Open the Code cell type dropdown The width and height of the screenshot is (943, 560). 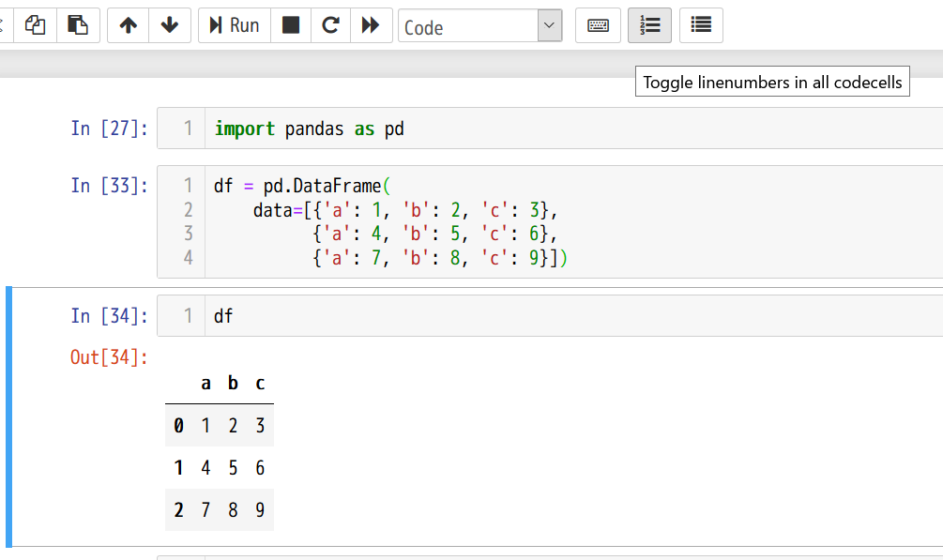pyautogui.click(x=469, y=26)
